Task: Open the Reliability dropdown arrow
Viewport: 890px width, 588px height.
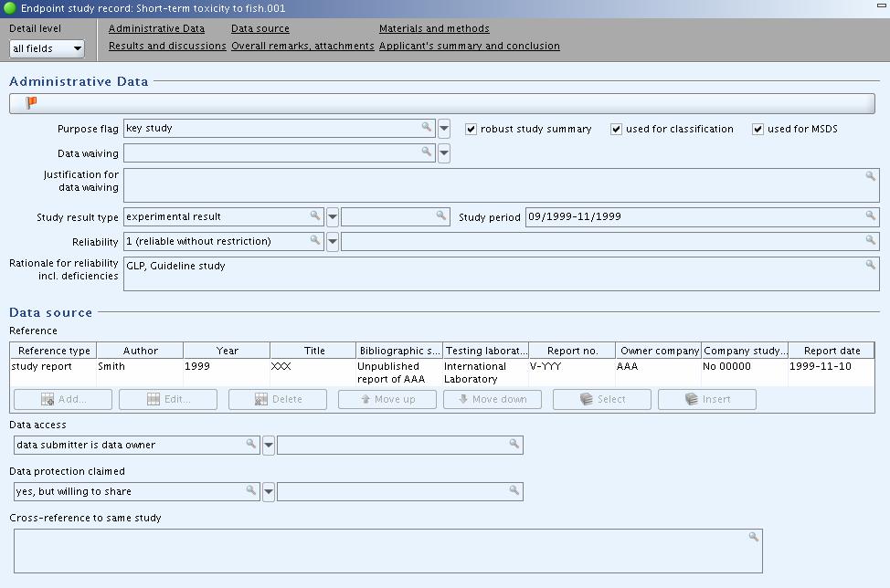Action: point(333,242)
